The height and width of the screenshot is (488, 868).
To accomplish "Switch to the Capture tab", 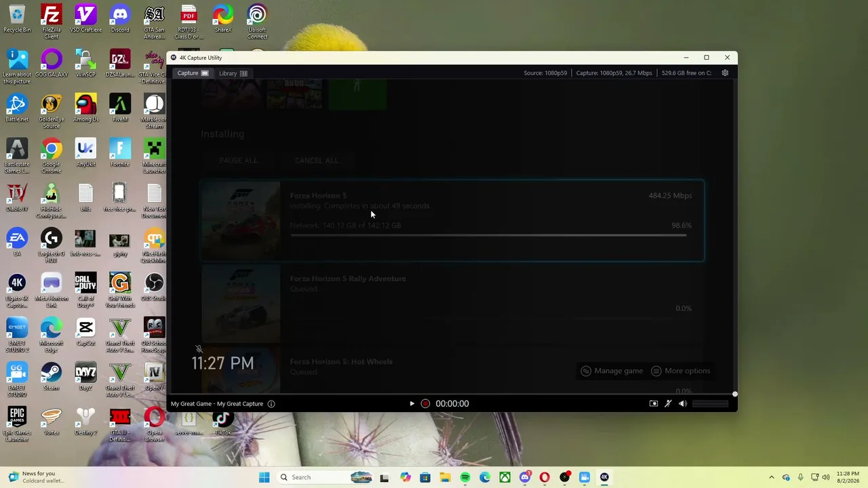I will (x=193, y=73).
